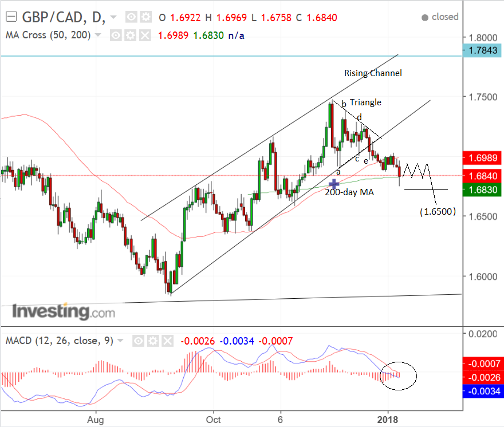Screen dimensions: 504x427
Task: Click the 'Triangle' annotation text
Action: pos(365,102)
